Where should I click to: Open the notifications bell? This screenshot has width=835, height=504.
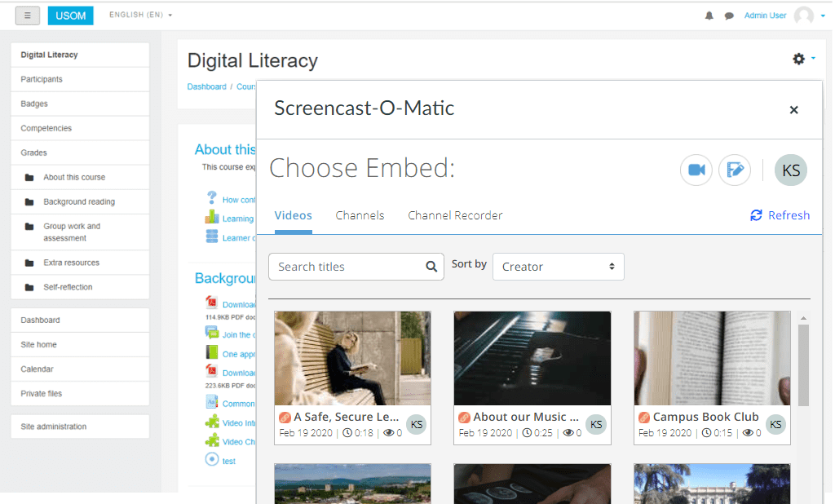pyautogui.click(x=709, y=15)
